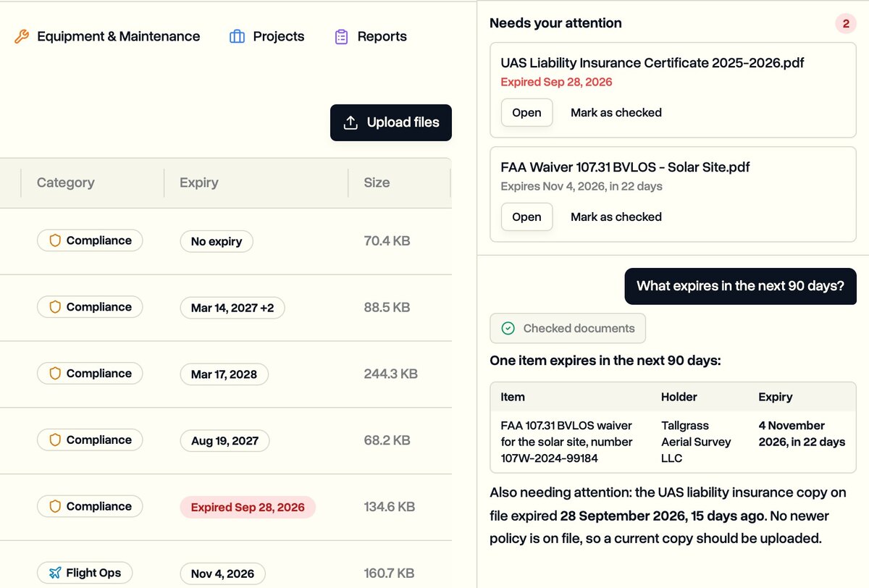
Task: Click the red Expired Sep 28, 2026 badge
Action: 248,507
